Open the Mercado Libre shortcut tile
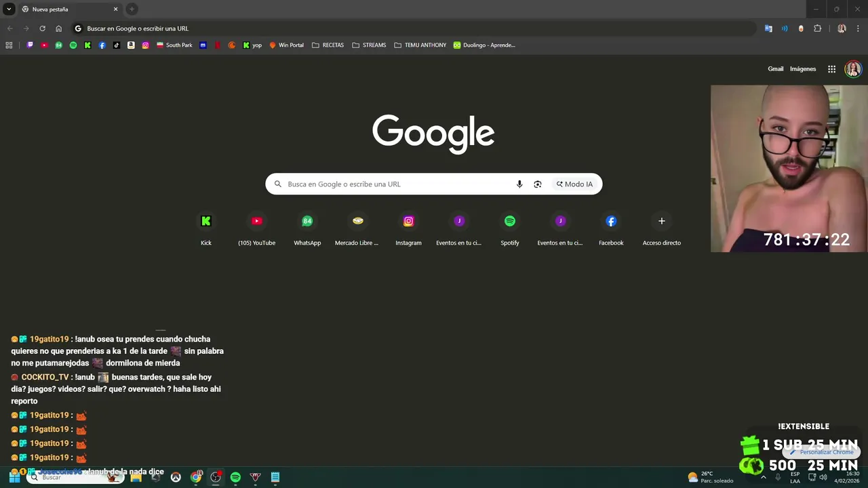 coord(357,229)
